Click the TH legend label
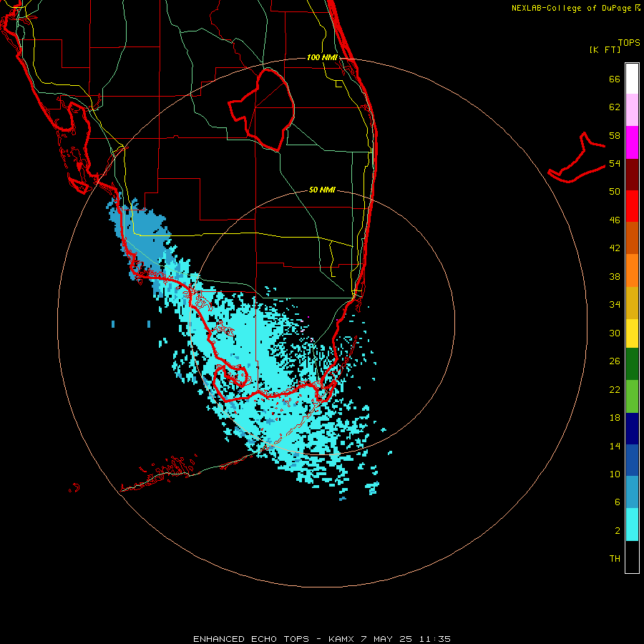Screen dimensions: 644x644 click(x=615, y=559)
